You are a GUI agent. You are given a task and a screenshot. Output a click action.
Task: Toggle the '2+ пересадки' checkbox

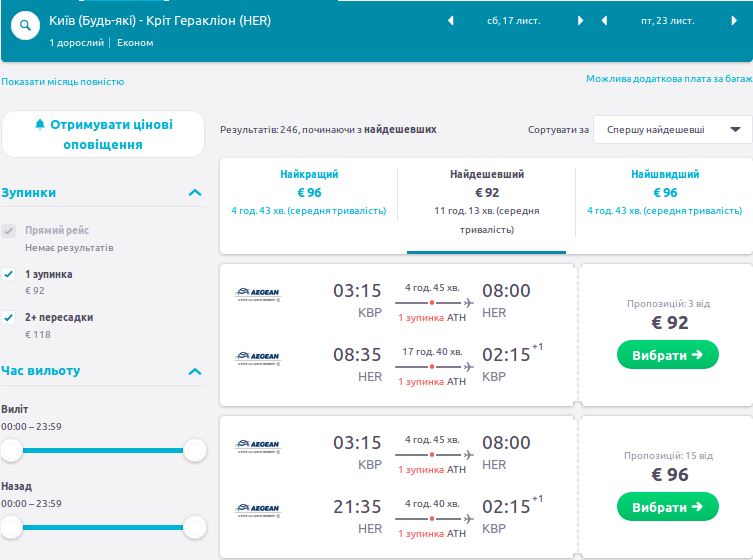point(9,317)
